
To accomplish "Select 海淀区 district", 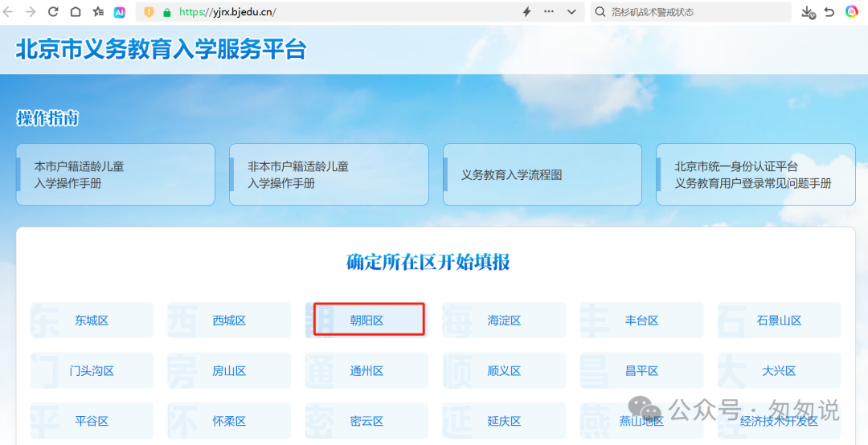I will tap(504, 320).
